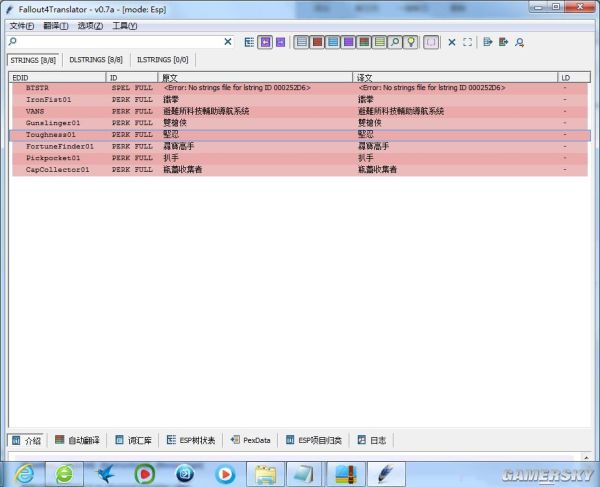The image size is (600, 487).
Task: Click the 避難所科技輔助導航系統 translation cell
Action: click(401, 111)
